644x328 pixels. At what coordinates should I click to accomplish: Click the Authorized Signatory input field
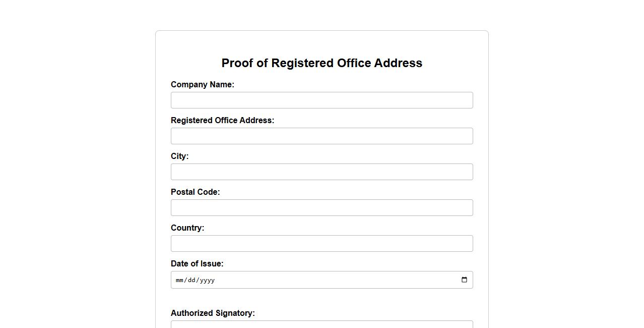pos(321,324)
